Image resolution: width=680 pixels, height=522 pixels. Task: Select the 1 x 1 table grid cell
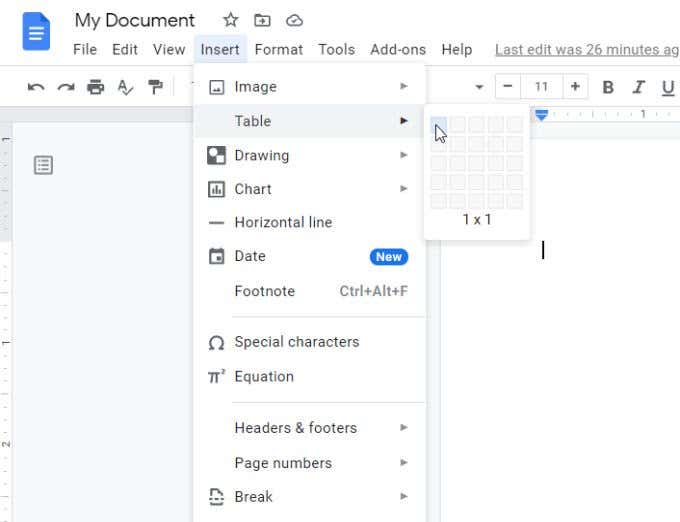[438, 125]
